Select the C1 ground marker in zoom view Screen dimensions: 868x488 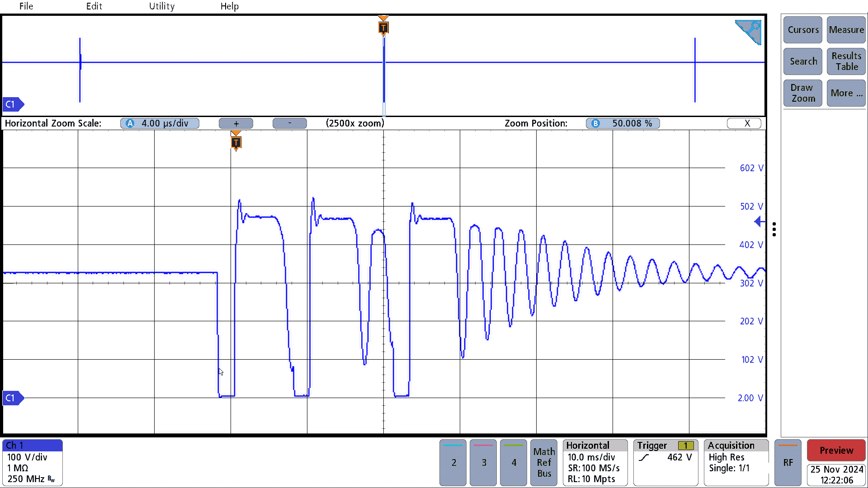coord(13,398)
